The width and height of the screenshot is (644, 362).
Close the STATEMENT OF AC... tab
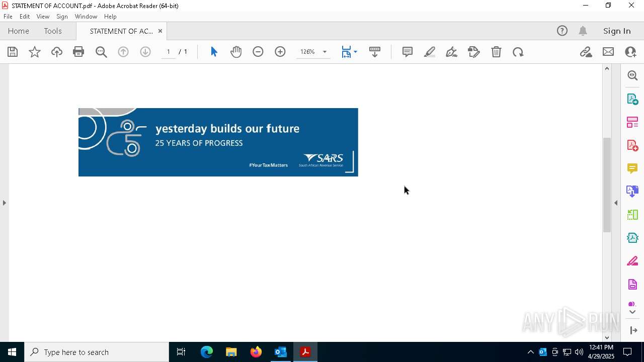point(160,31)
